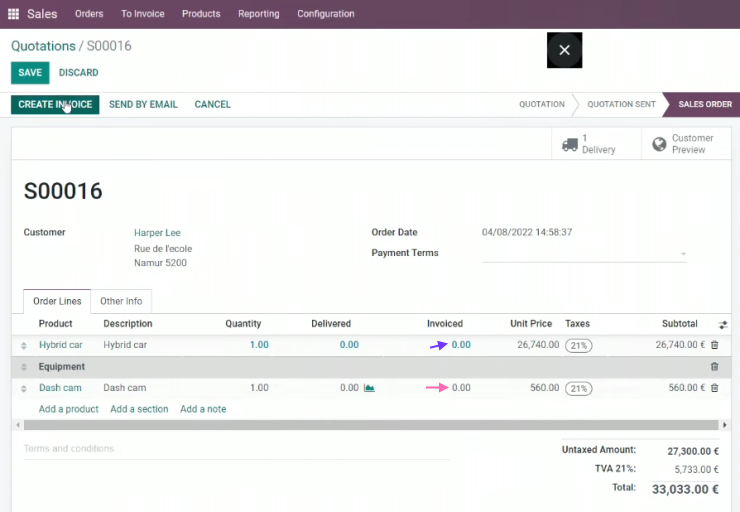Open the Customer Preview button
Image resolution: width=740 pixels, height=512 pixels.
[686, 144]
